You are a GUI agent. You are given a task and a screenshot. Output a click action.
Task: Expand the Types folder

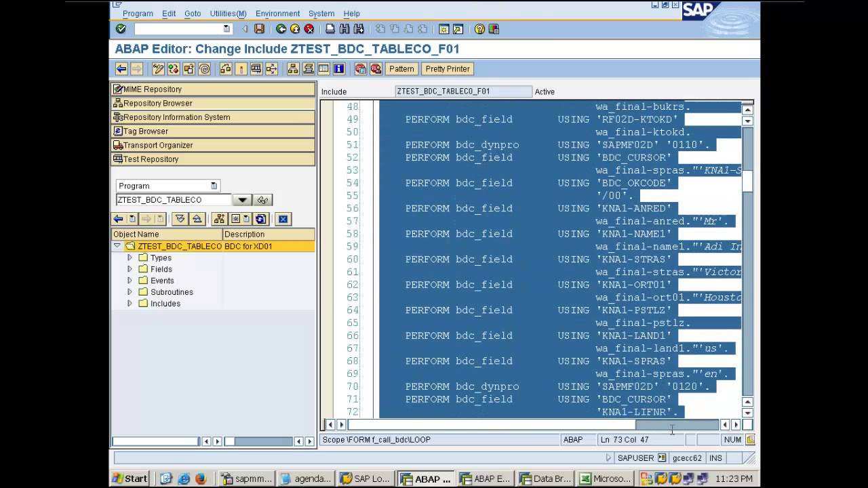coord(130,258)
